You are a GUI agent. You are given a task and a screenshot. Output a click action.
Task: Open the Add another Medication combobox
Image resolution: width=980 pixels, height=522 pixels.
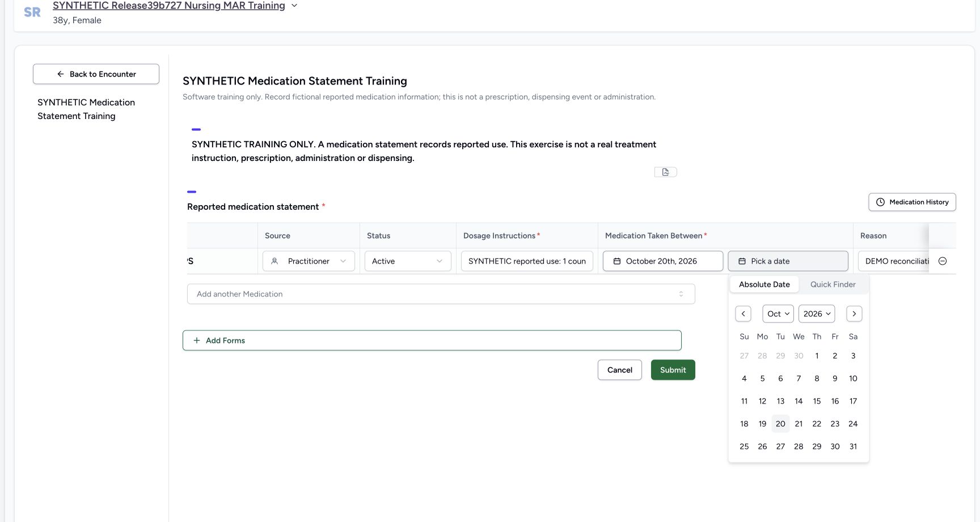point(441,294)
